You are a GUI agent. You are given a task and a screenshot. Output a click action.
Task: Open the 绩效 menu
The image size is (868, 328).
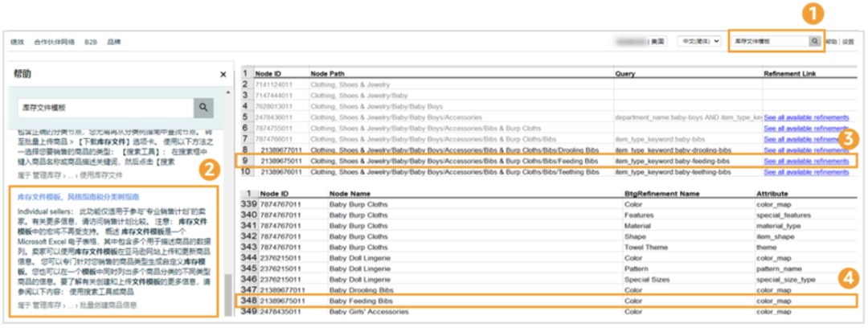click(17, 42)
